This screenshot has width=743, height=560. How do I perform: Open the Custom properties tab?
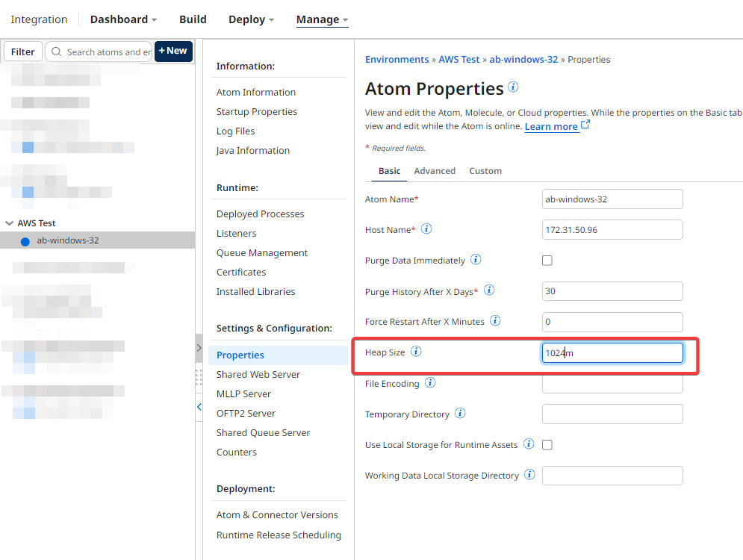pos(485,171)
